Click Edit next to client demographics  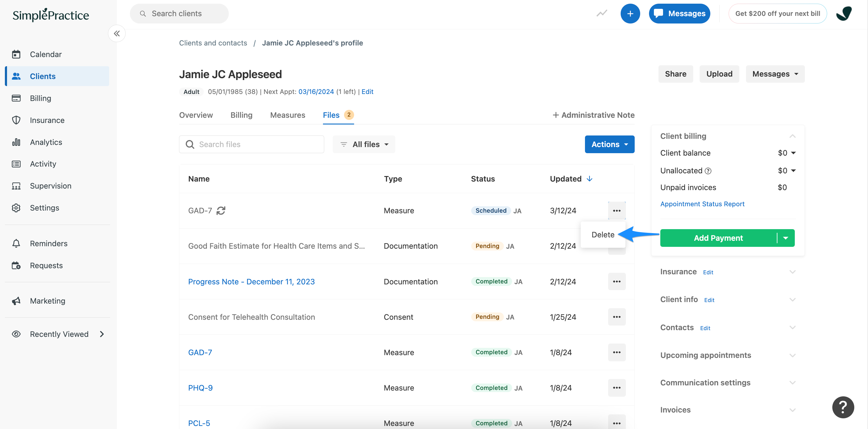pyautogui.click(x=367, y=92)
